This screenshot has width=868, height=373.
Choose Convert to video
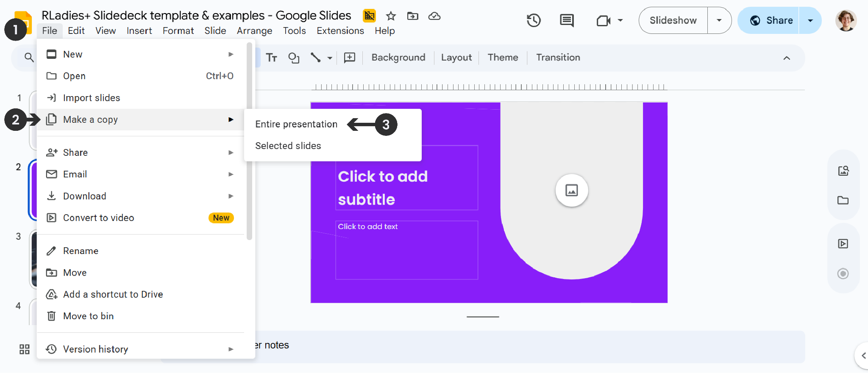(141, 218)
